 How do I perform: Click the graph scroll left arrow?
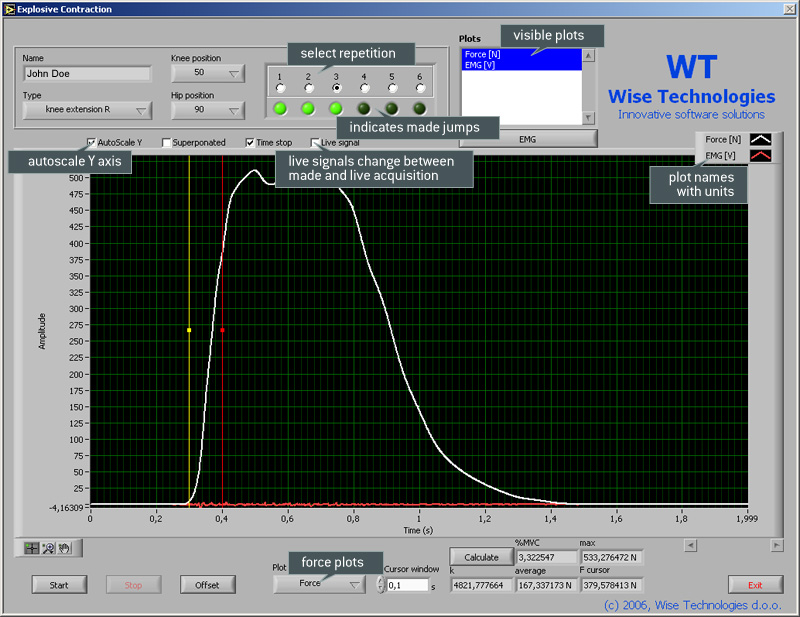coord(690,546)
